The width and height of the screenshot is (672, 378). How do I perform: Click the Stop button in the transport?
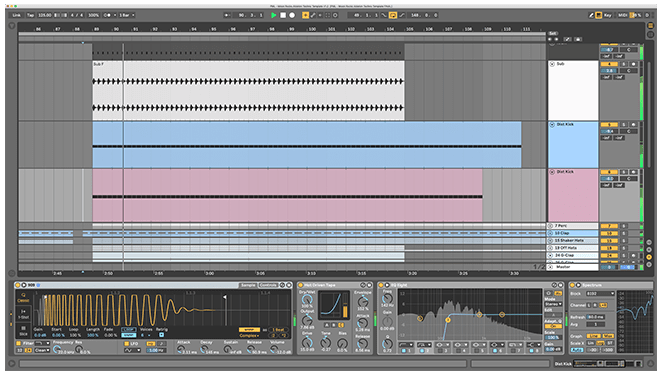click(283, 15)
